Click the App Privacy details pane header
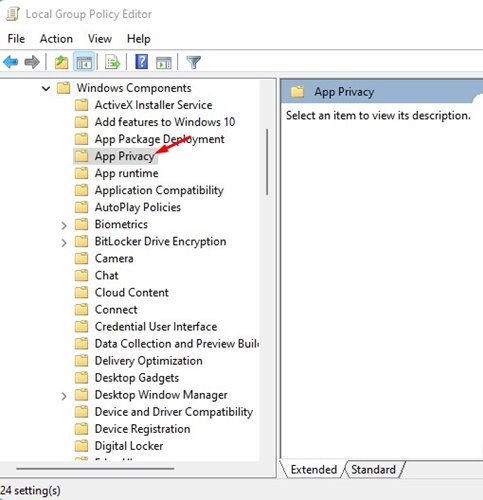 pyautogui.click(x=382, y=91)
